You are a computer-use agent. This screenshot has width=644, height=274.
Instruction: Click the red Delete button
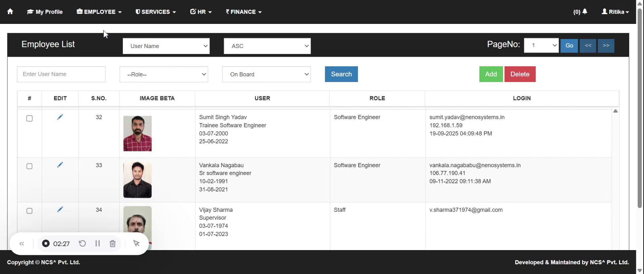(x=520, y=74)
